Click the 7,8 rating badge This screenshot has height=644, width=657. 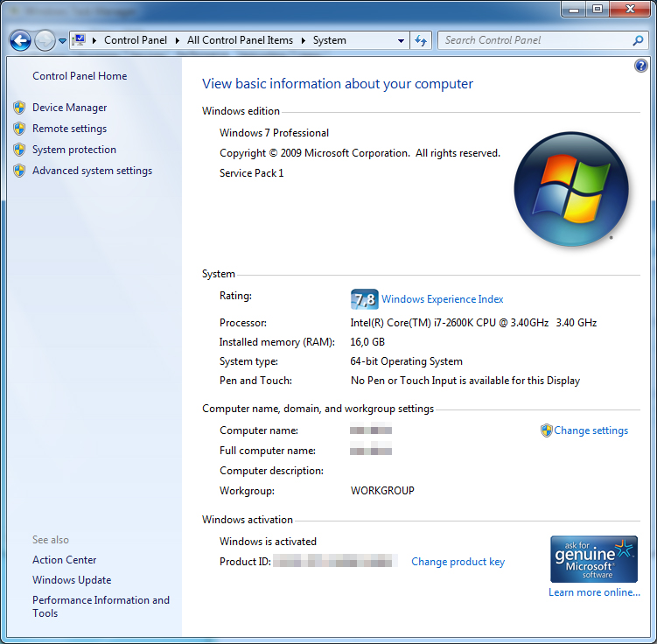tap(364, 299)
